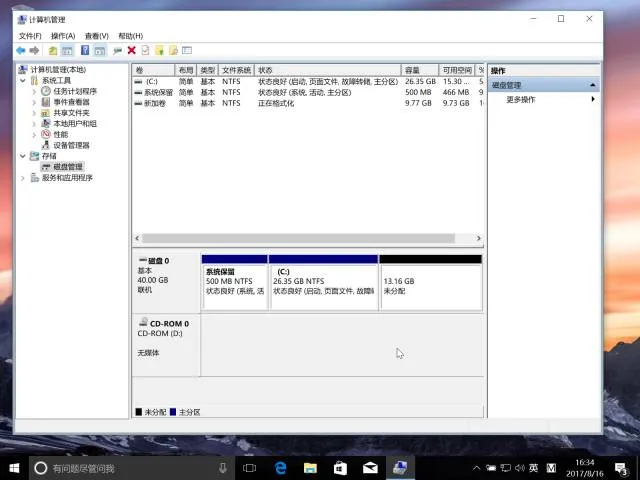Click the horizontal scrollbar right arrow

[479, 238]
